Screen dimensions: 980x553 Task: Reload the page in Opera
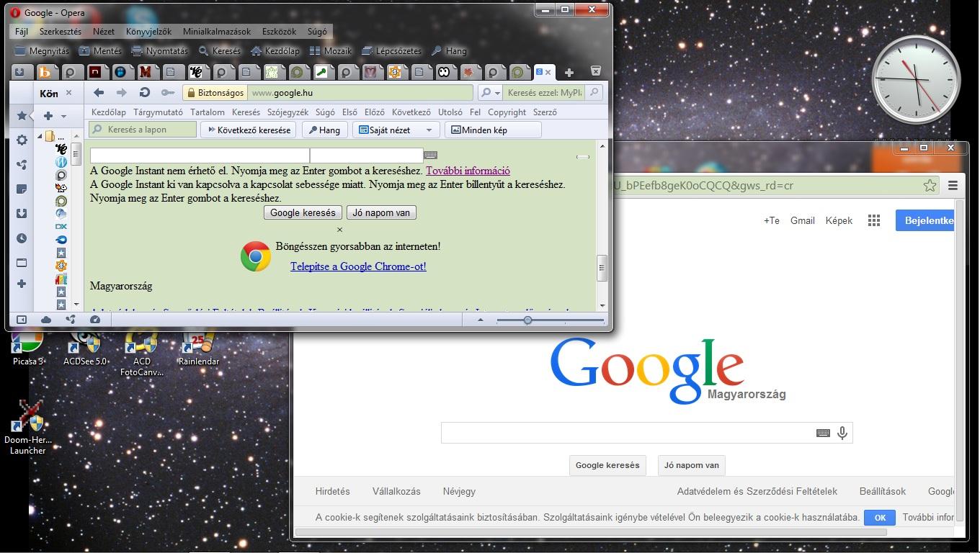[144, 92]
